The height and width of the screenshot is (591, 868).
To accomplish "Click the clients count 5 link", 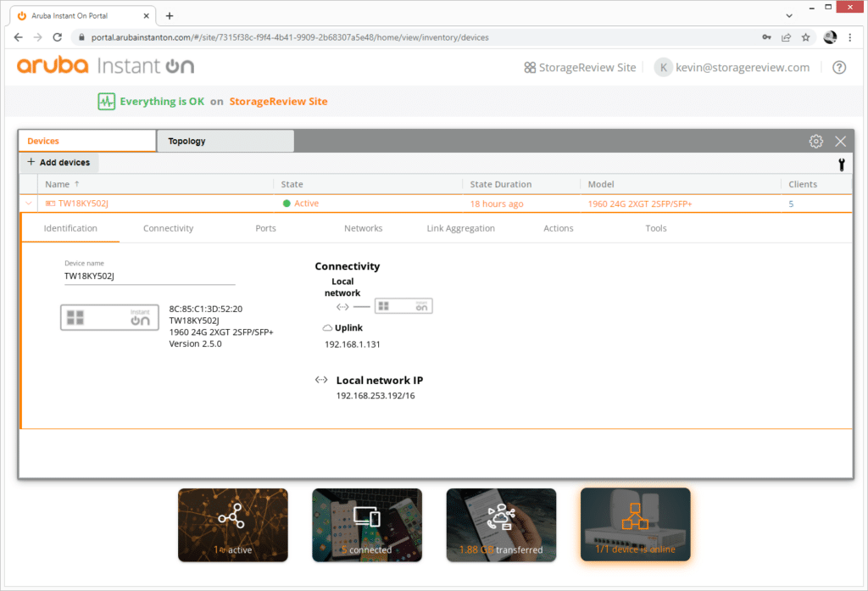I will pyautogui.click(x=791, y=204).
